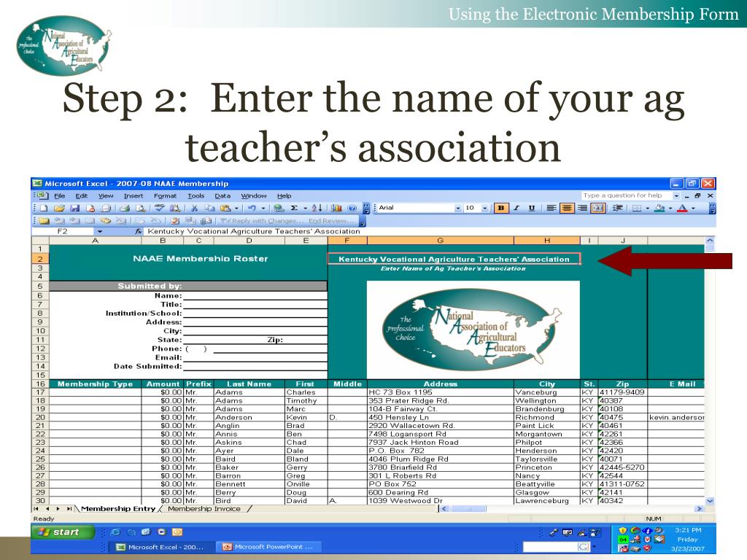Click the taskbar clock showing 3:21 PM
Screen dimensions: 747x560
[688, 530]
